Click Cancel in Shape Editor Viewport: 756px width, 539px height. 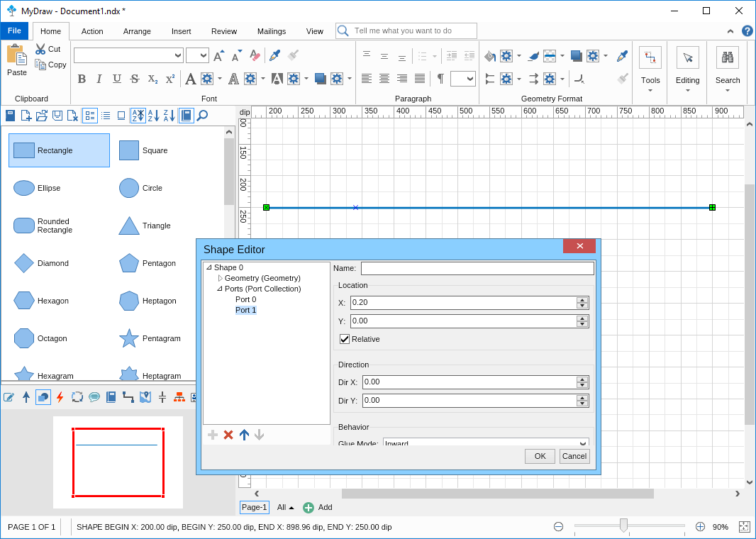(574, 456)
